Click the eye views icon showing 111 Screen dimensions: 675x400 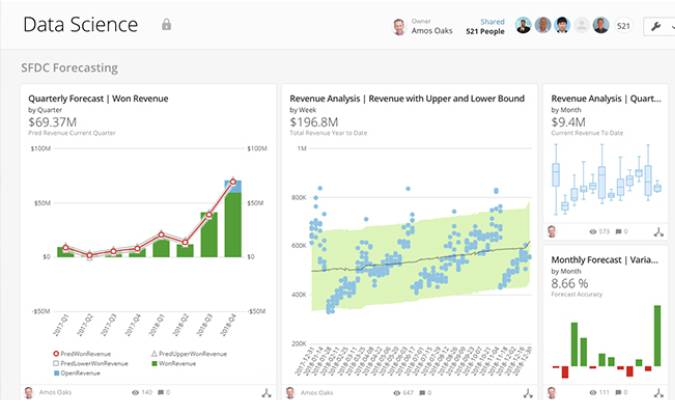[593, 393]
